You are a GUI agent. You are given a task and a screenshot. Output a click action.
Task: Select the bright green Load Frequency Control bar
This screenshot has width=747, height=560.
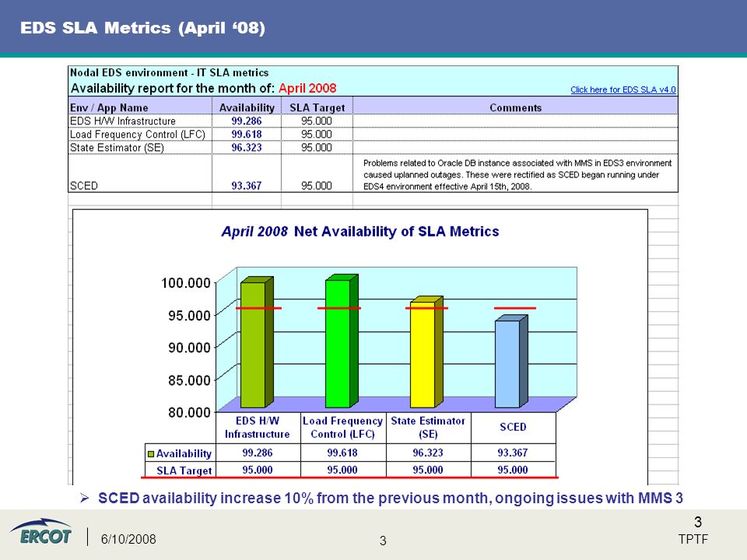341,341
